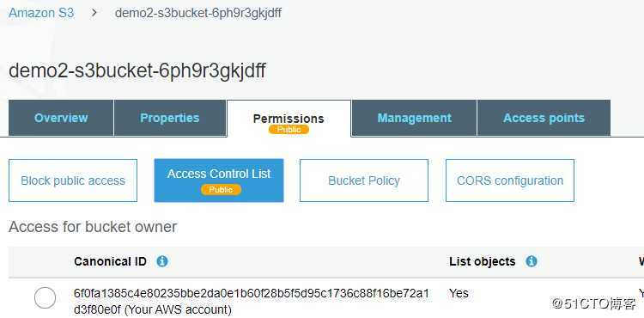Click info icon beside List objects
Screen dimensions: 644x318
click(532, 261)
